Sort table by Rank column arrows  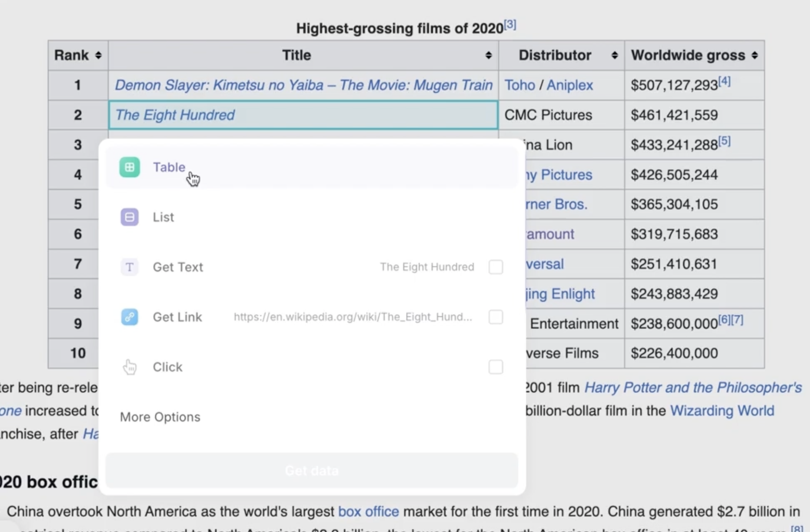98,55
